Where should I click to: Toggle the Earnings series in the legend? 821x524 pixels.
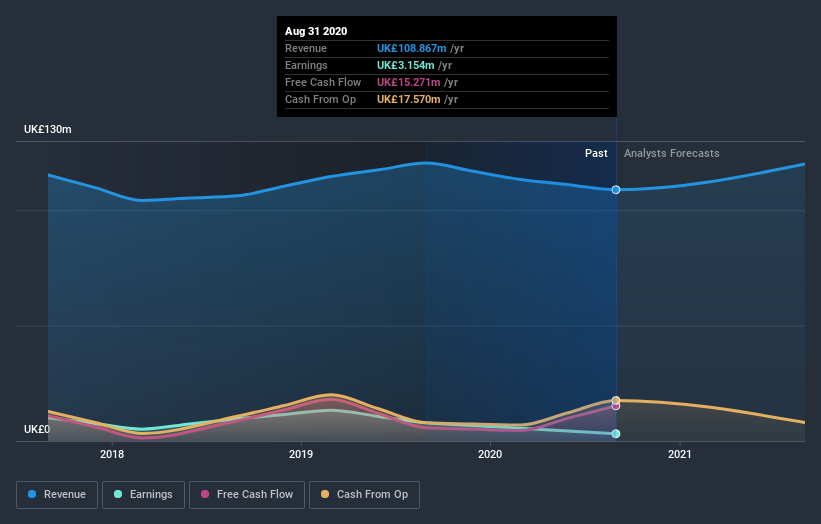tap(143, 495)
